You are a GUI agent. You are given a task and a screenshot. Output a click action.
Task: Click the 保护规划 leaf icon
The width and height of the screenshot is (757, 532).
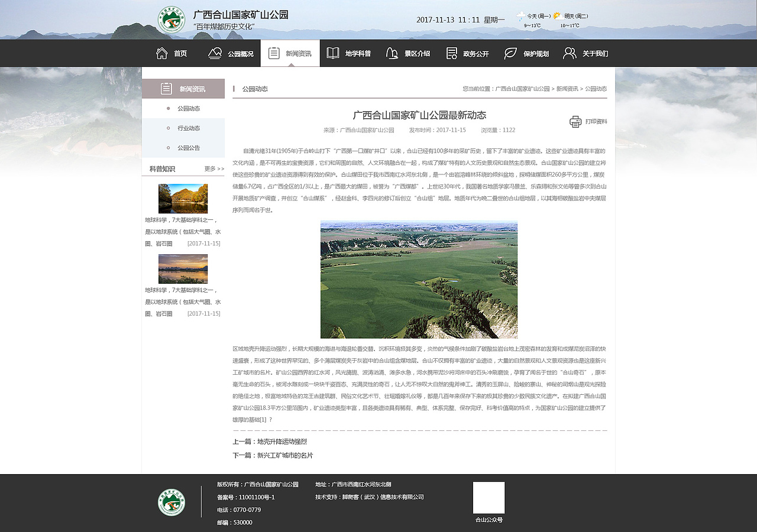coord(509,53)
